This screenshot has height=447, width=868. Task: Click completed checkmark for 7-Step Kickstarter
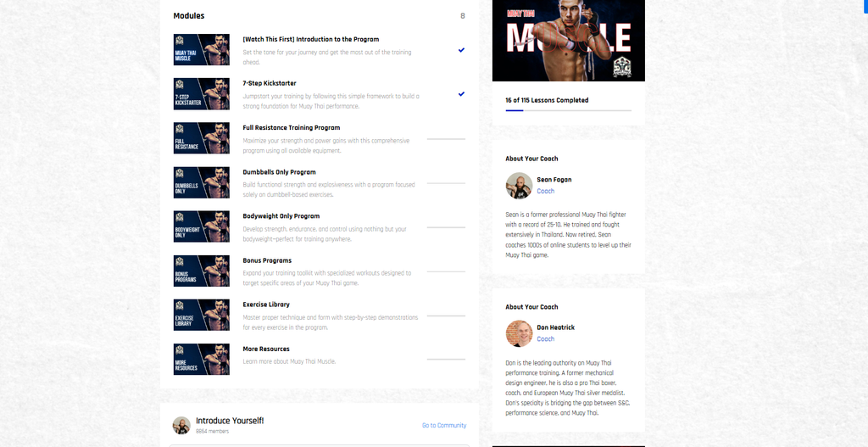pos(461,93)
